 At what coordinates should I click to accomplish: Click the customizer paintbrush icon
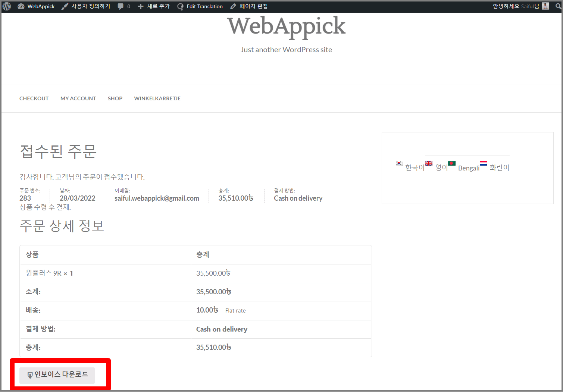[x=65, y=6]
